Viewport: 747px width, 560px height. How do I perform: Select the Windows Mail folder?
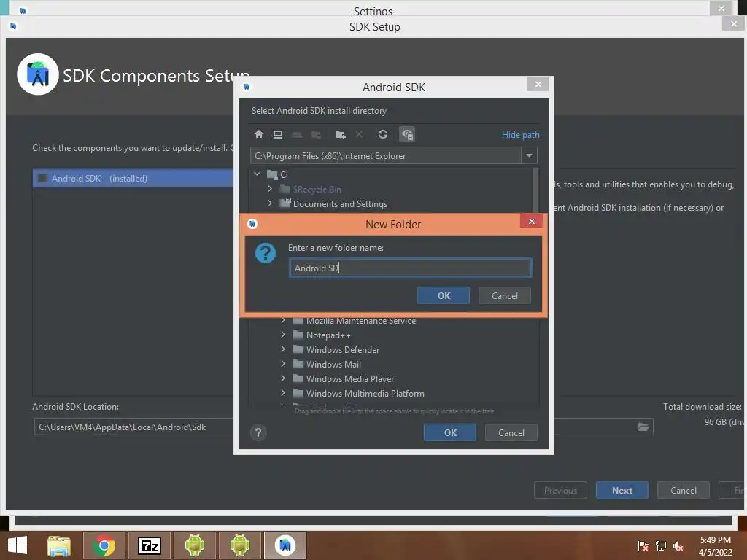(x=333, y=365)
